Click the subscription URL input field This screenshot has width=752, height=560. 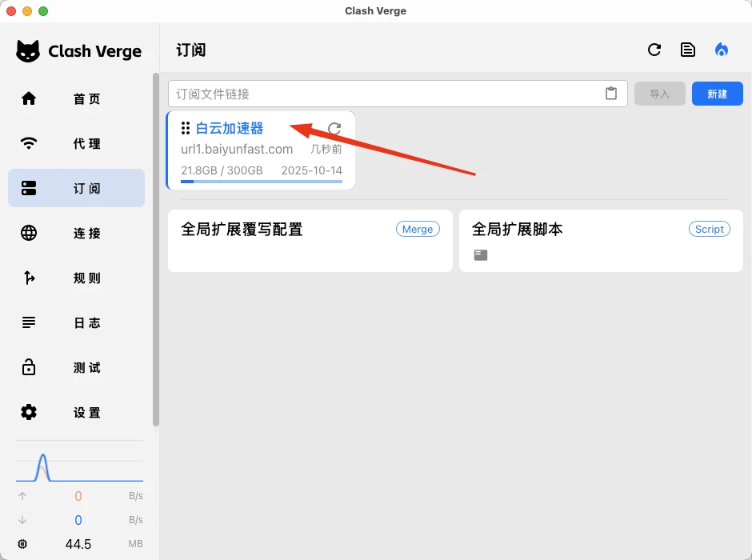(384, 93)
